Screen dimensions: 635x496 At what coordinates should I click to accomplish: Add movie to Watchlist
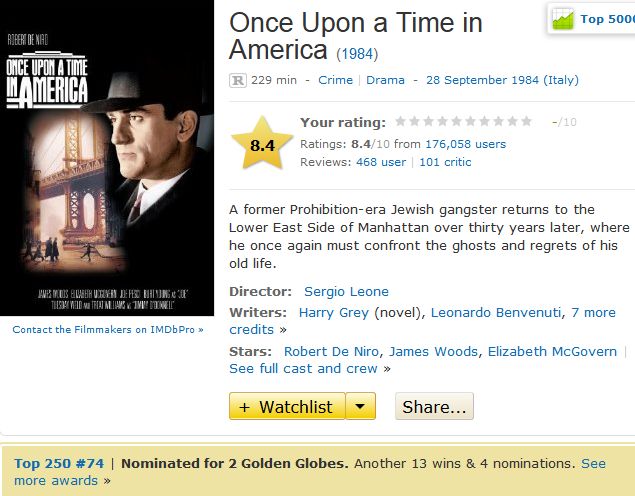(x=287, y=406)
